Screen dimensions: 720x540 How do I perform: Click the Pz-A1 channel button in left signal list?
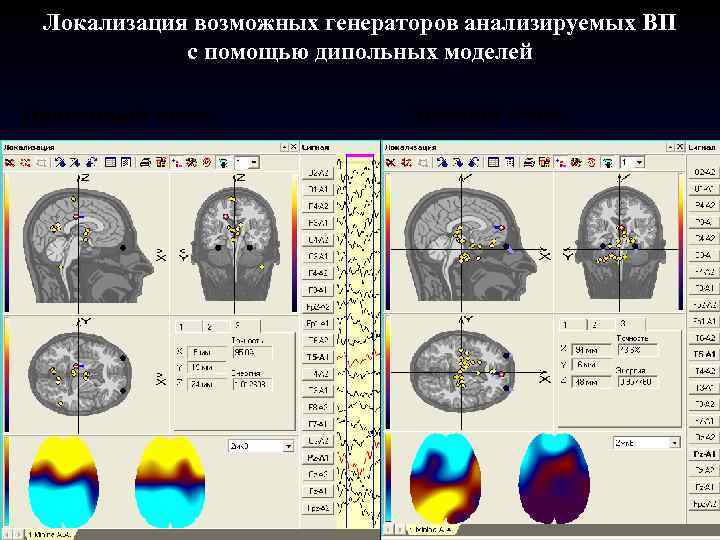tap(318, 458)
